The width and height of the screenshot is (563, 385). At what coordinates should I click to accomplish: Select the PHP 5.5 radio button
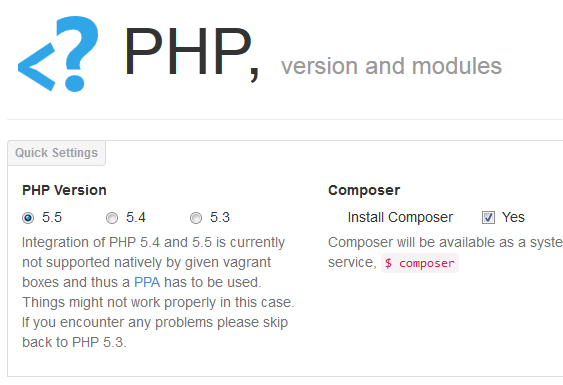coord(28,218)
